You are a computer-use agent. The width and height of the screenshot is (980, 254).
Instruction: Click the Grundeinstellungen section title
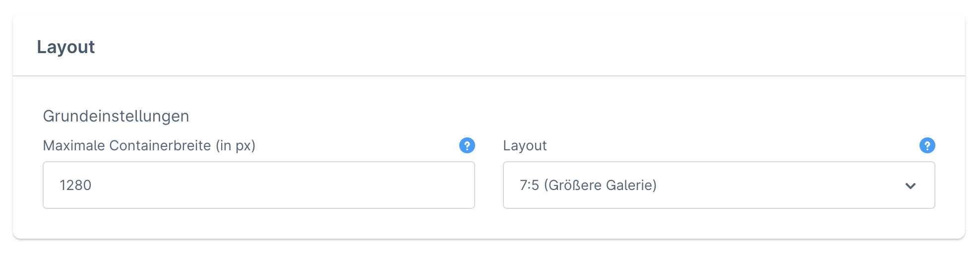pyautogui.click(x=116, y=116)
